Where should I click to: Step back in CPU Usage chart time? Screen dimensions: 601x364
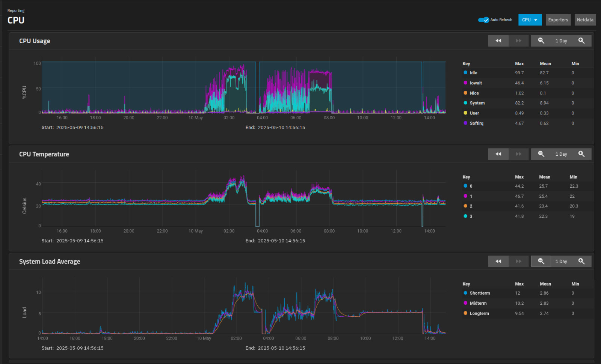tap(498, 41)
